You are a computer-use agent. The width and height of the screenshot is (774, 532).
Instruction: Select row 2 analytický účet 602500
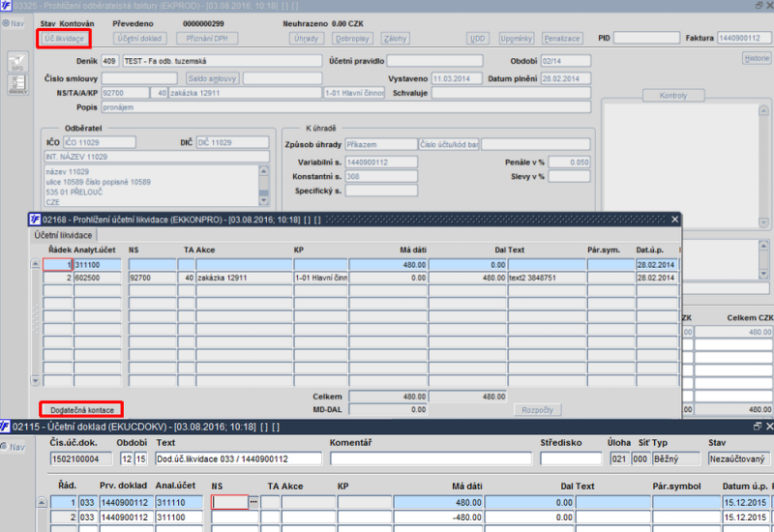100,278
